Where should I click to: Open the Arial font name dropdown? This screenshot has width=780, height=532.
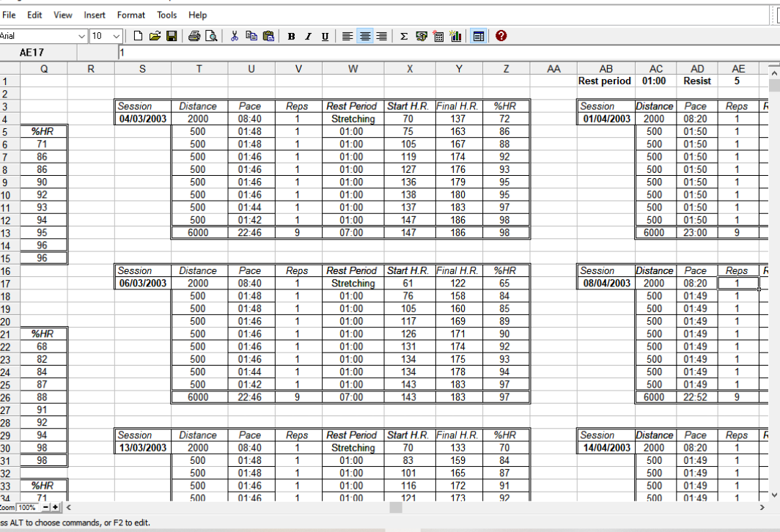82,36
